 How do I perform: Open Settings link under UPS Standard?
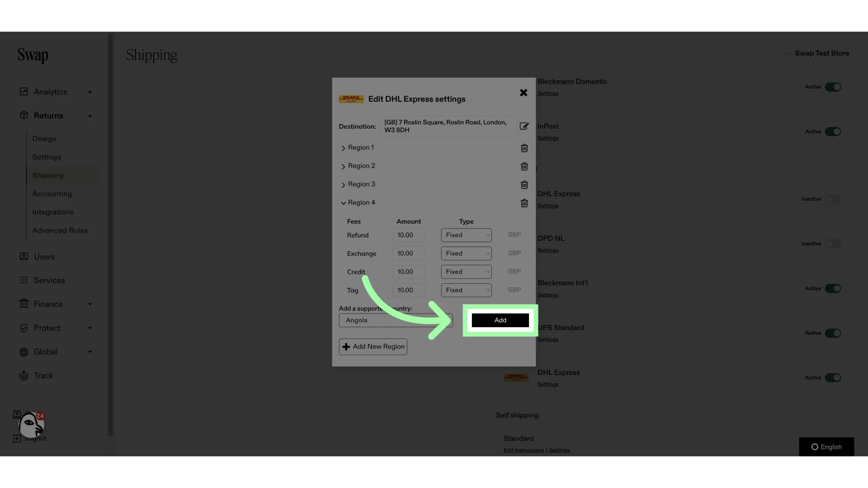pos(548,340)
